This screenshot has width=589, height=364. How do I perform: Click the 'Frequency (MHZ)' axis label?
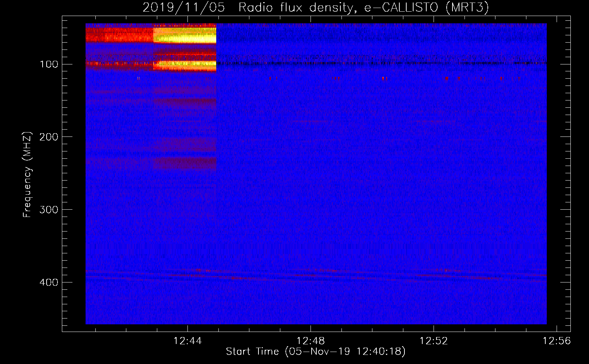tap(27, 174)
